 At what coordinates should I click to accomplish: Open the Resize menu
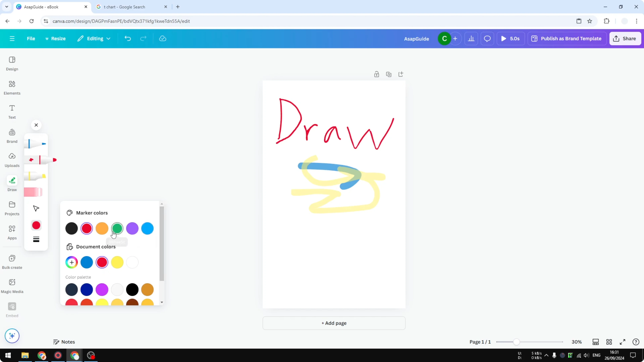55,38
